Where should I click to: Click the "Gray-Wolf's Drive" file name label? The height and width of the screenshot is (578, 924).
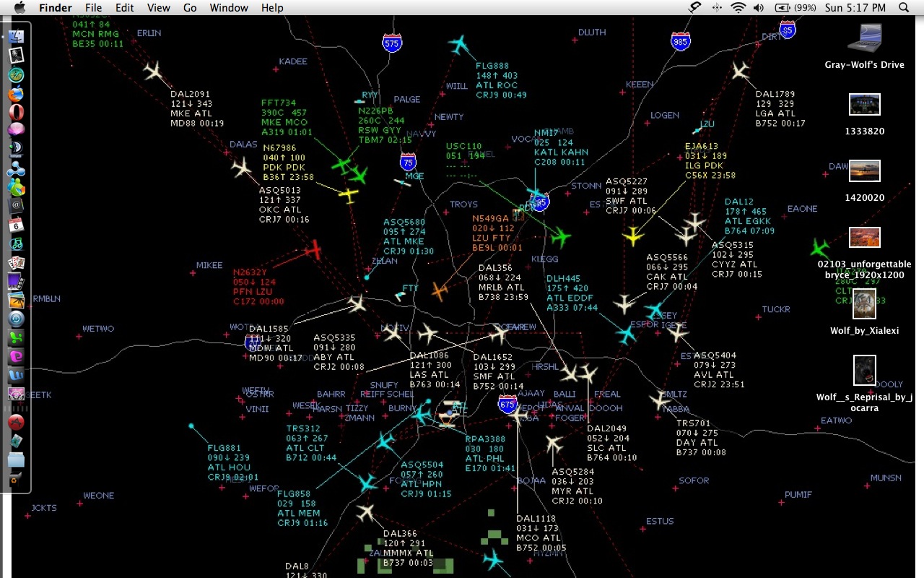[865, 65]
